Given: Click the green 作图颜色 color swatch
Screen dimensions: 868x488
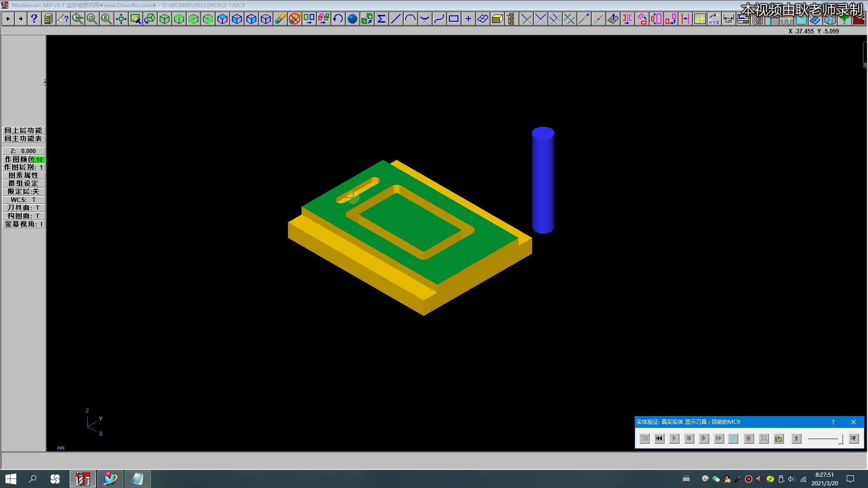Looking at the screenshot, I should tap(39, 160).
